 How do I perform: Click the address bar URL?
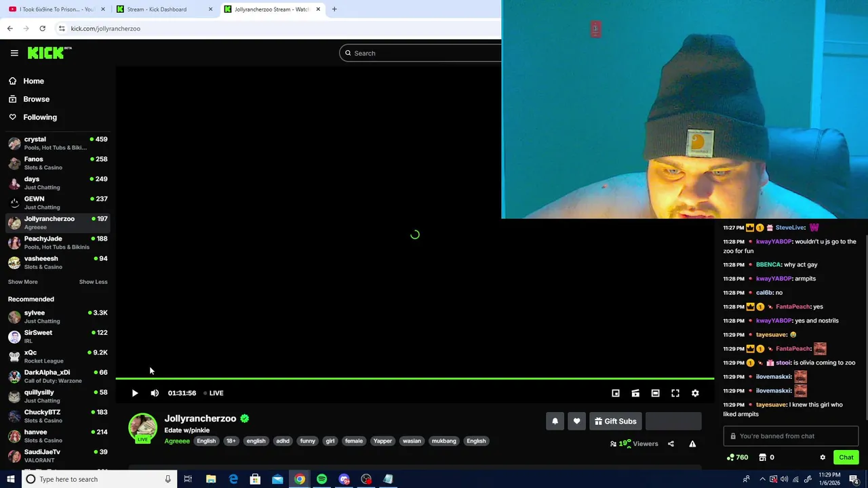(105, 28)
